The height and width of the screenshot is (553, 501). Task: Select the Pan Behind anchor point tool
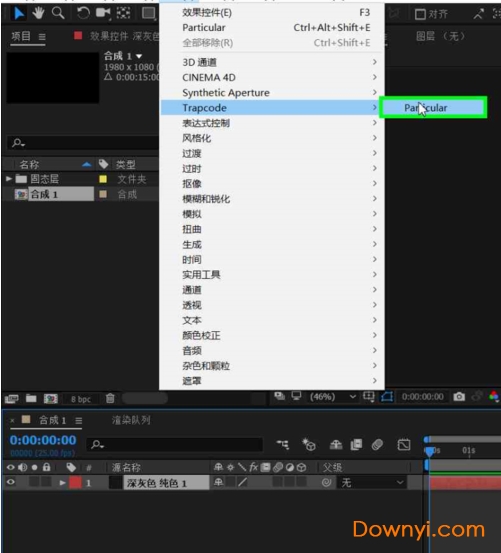pos(123,13)
